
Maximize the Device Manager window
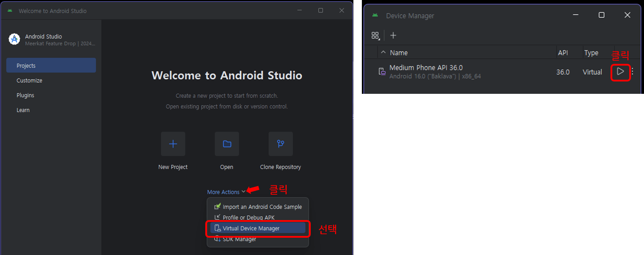click(x=602, y=15)
